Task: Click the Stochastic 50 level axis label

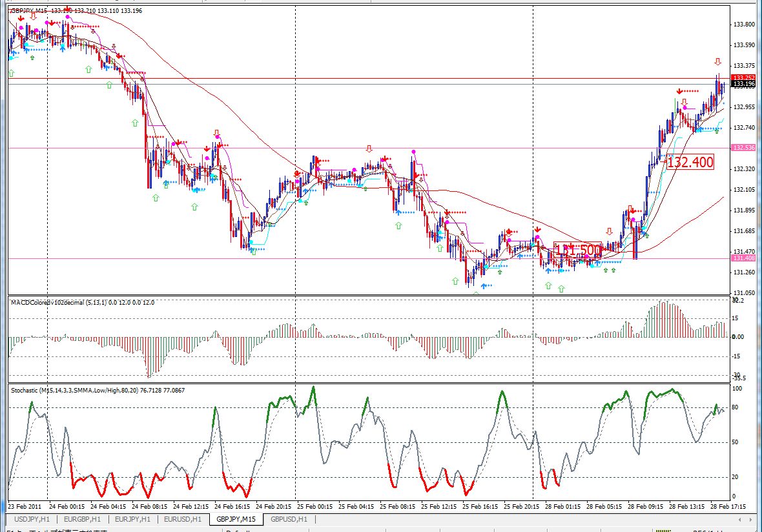Action: [735, 443]
